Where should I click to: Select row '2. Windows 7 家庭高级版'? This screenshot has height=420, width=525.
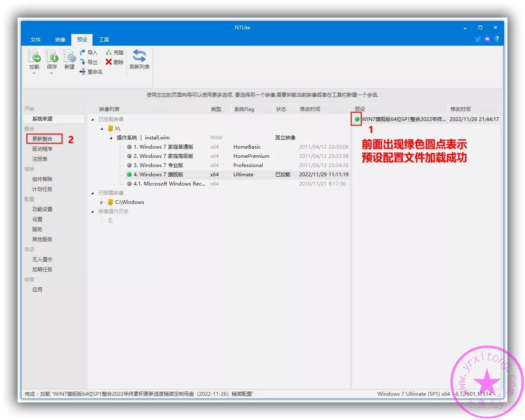[237, 156]
